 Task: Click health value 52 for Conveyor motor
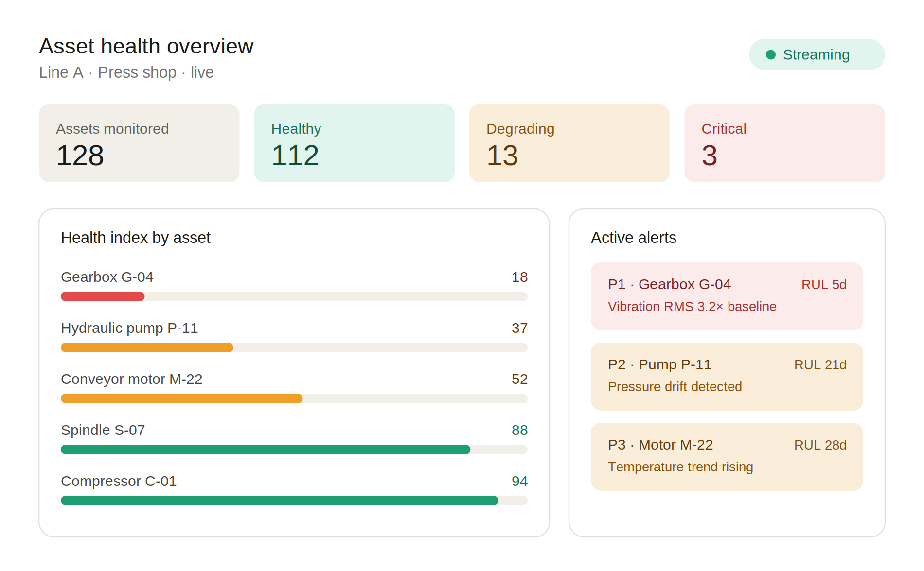pyautogui.click(x=519, y=379)
